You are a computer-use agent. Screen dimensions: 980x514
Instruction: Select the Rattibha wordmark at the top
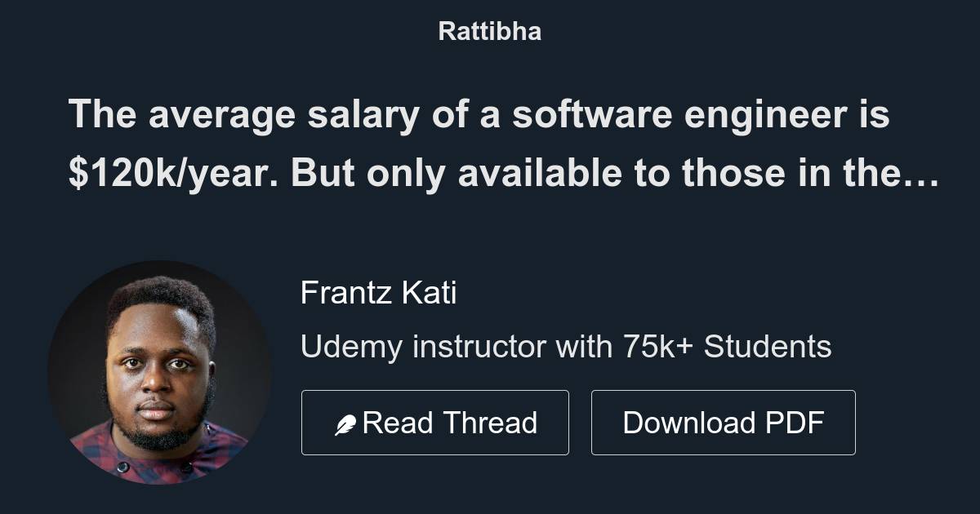coord(489,31)
